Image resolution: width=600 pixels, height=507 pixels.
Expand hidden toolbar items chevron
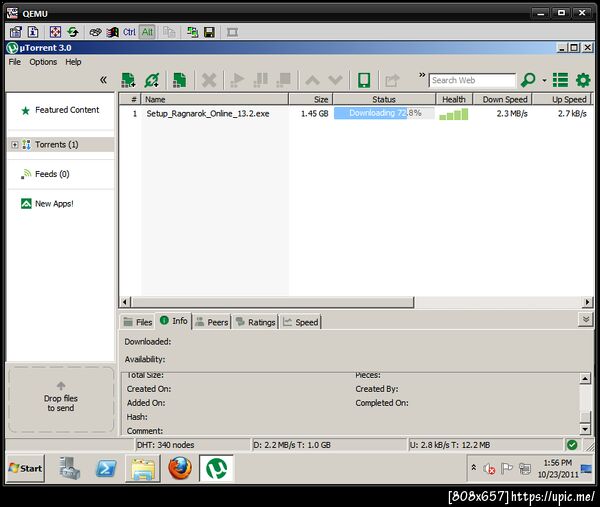pyautogui.click(x=422, y=75)
